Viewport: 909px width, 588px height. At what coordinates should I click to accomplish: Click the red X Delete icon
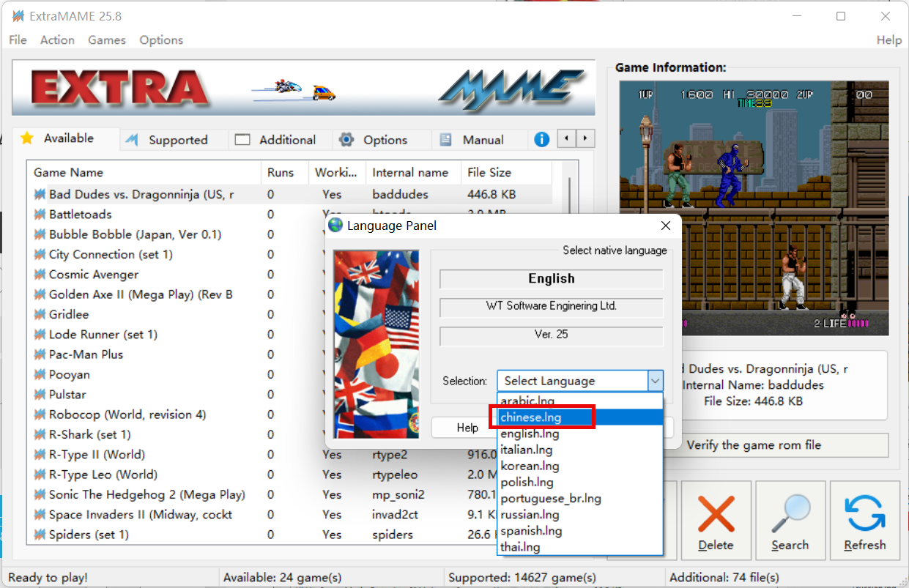[716, 513]
